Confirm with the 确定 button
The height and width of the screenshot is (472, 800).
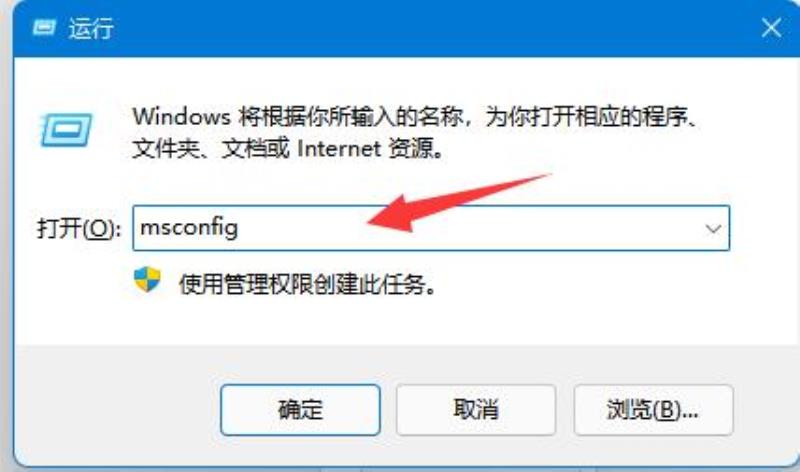click(301, 410)
